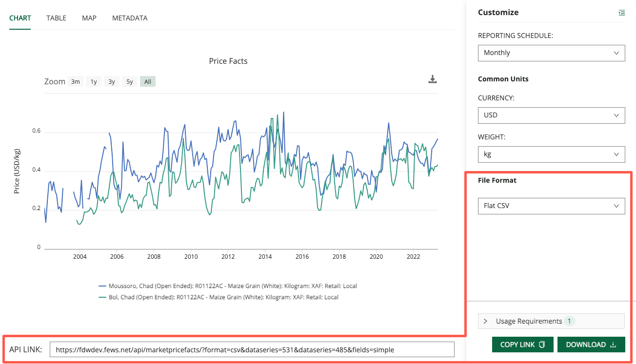The width and height of the screenshot is (636, 364).
Task: Open the Reporting Schedule dropdown set to Monthly
Action: [551, 53]
